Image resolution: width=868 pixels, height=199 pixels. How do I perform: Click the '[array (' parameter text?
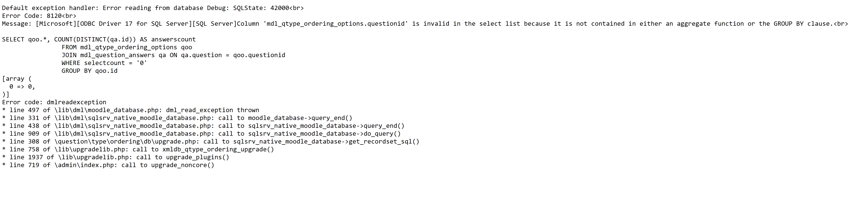[x=17, y=79]
